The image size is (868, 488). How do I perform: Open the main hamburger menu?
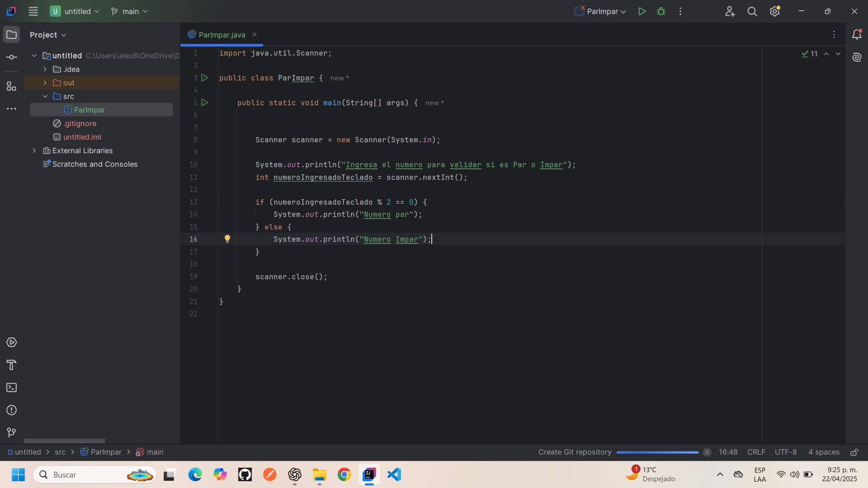[x=33, y=11]
